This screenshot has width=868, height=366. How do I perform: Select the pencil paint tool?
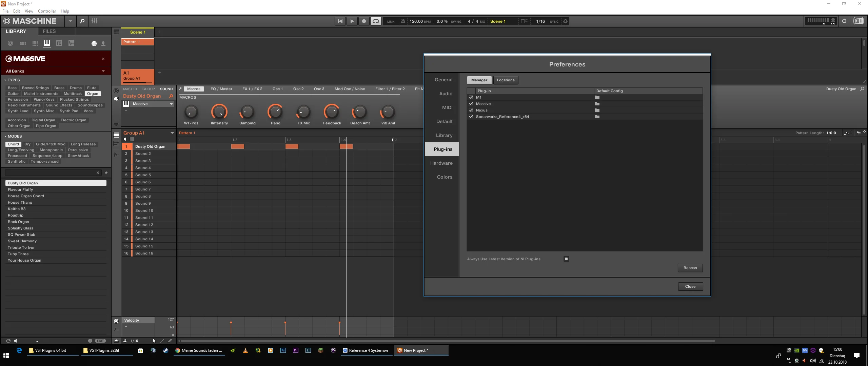[162, 341]
